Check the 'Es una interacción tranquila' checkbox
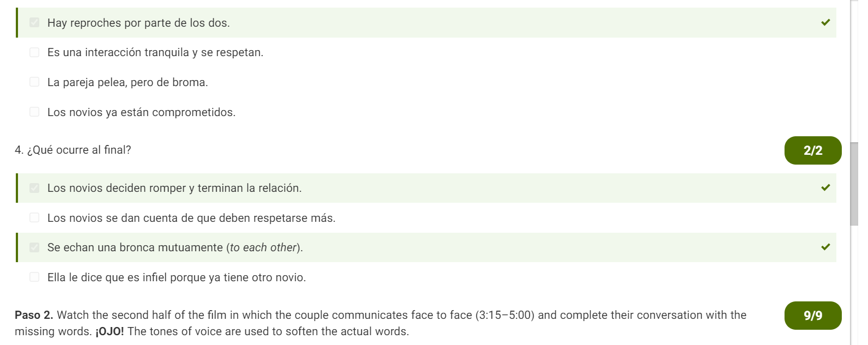 click(34, 52)
